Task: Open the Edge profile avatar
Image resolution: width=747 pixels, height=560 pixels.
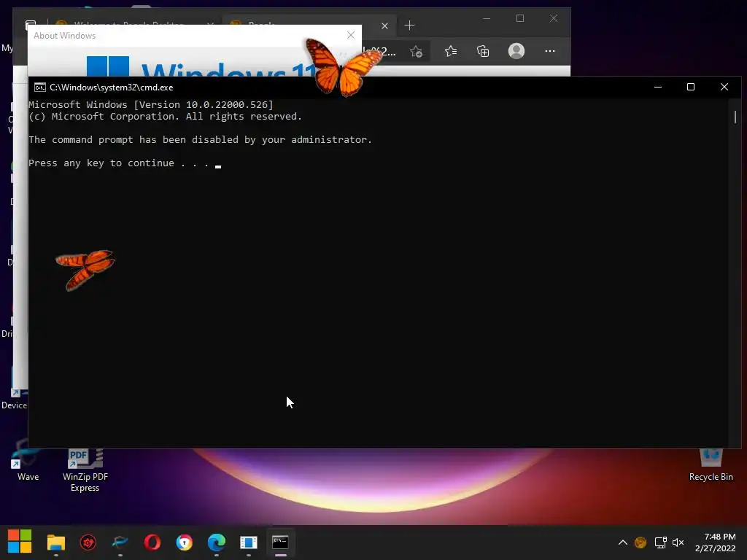Action: (516, 51)
